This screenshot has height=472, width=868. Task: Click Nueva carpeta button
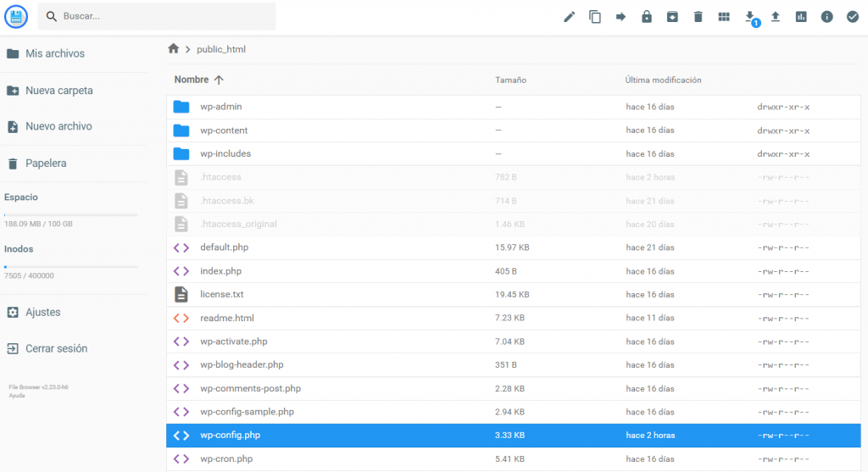point(58,91)
